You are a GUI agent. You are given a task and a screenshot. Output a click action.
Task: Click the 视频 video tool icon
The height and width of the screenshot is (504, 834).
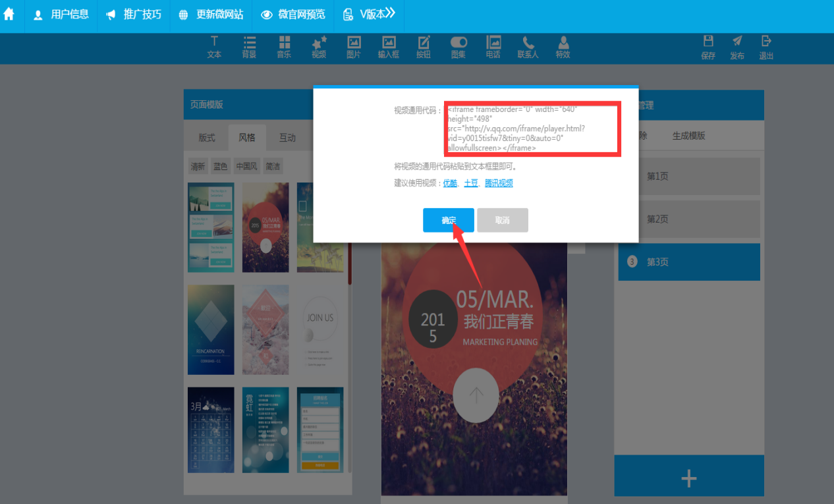(x=319, y=47)
